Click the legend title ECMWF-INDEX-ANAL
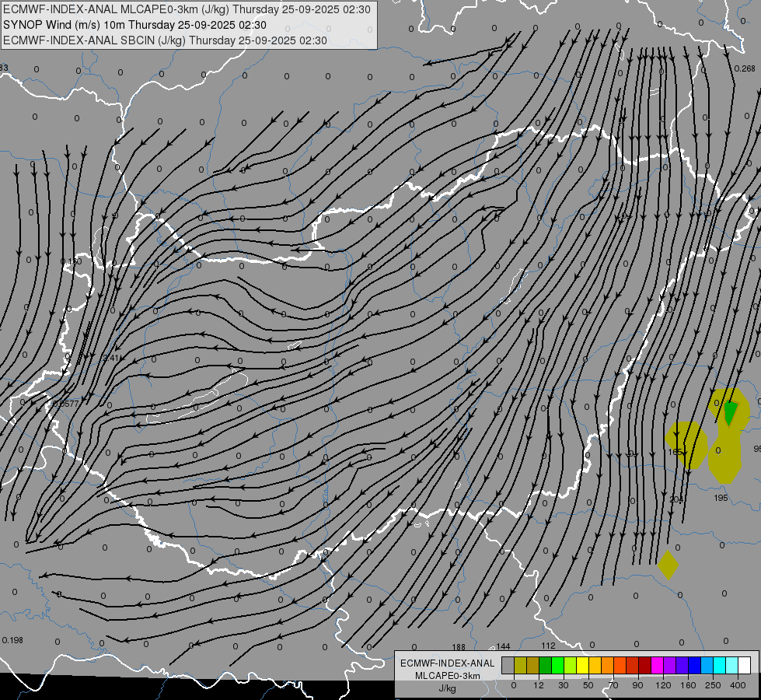This screenshot has height=700, width=761. coord(448,663)
